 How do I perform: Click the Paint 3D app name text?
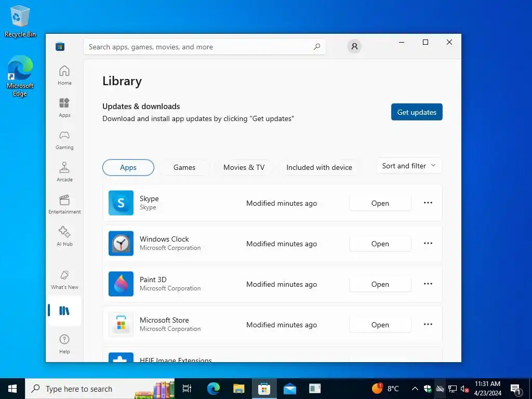[x=153, y=280]
